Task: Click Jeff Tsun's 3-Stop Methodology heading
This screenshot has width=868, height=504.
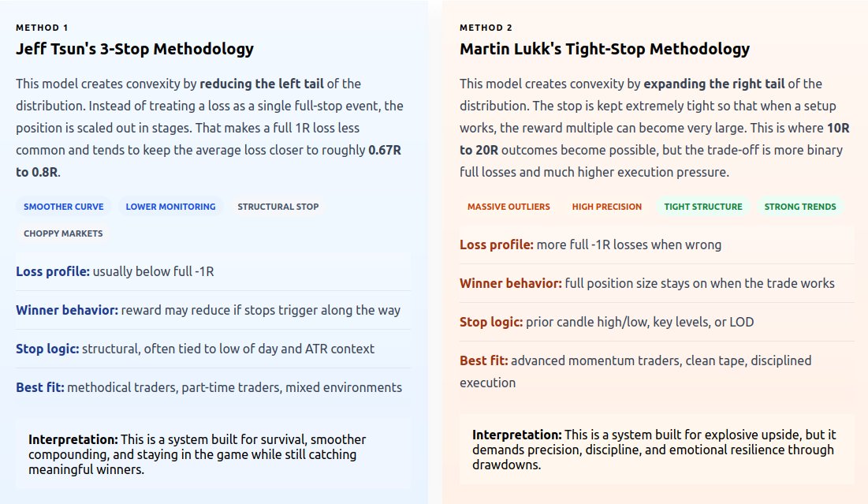Action: click(x=135, y=49)
